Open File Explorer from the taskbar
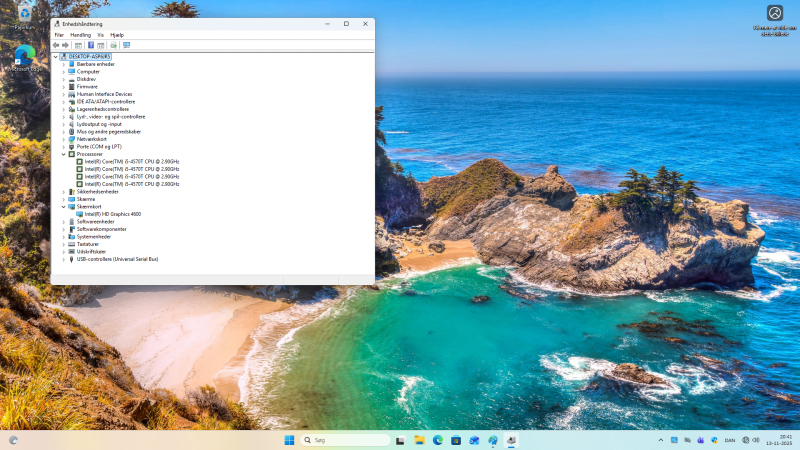800x450 pixels. (419, 440)
